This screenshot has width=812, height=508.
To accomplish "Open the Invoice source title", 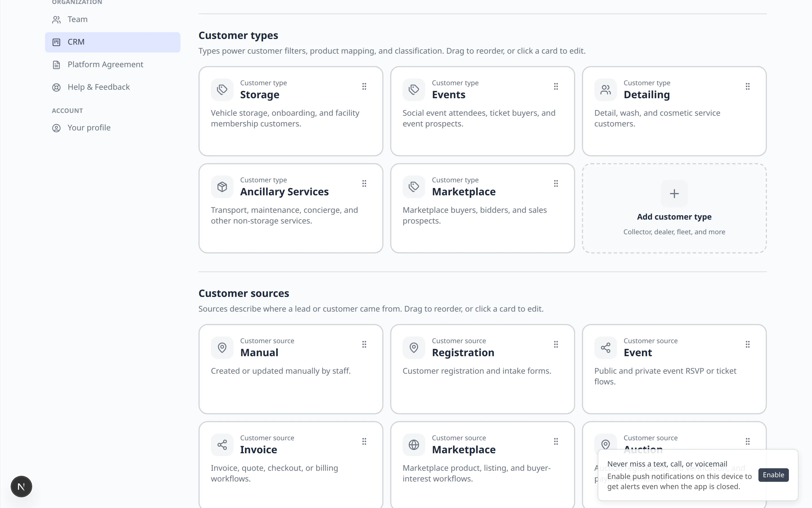I will [259, 450].
